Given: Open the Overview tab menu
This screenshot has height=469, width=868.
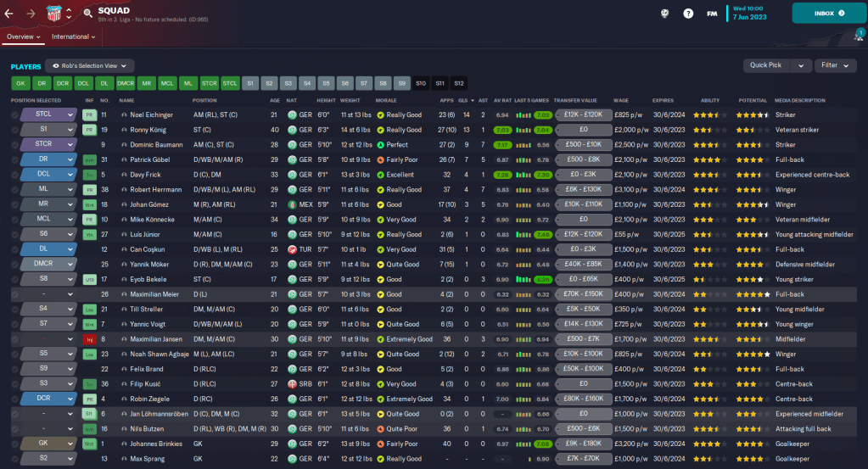Looking at the screenshot, I should 23,37.
